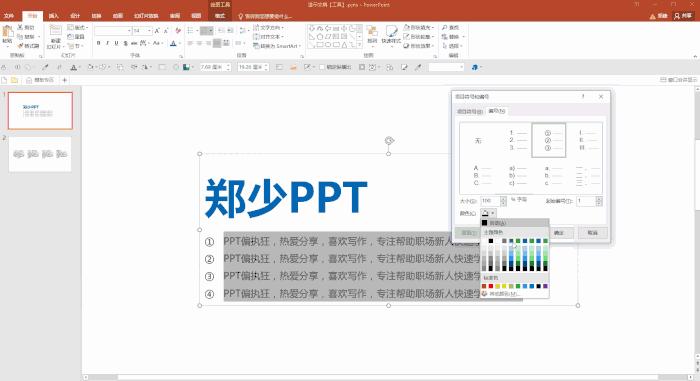Open the File tab
The image size is (700, 381).
click(x=8, y=16)
